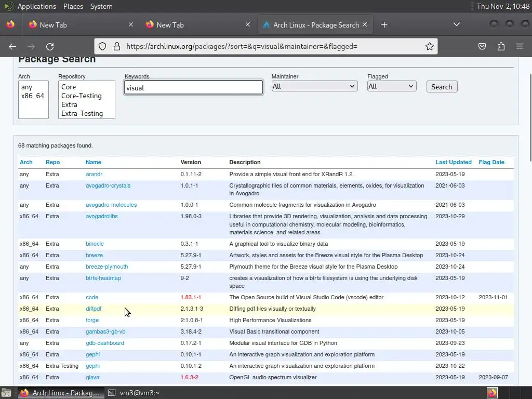Image resolution: width=532 pixels, height=399 pixels.
Task: Open the Pocket save icon
Action: pos(482,46)
